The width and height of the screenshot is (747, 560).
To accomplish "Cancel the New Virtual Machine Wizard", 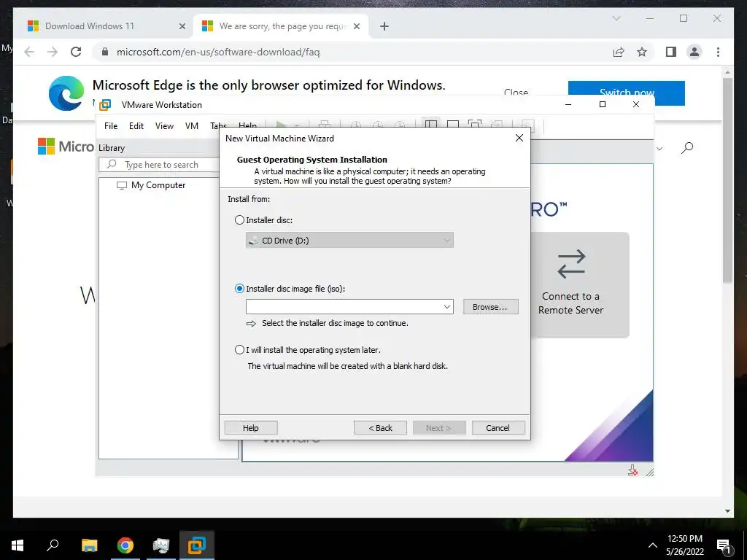I will pyautogui.click(x=498, y=427).
